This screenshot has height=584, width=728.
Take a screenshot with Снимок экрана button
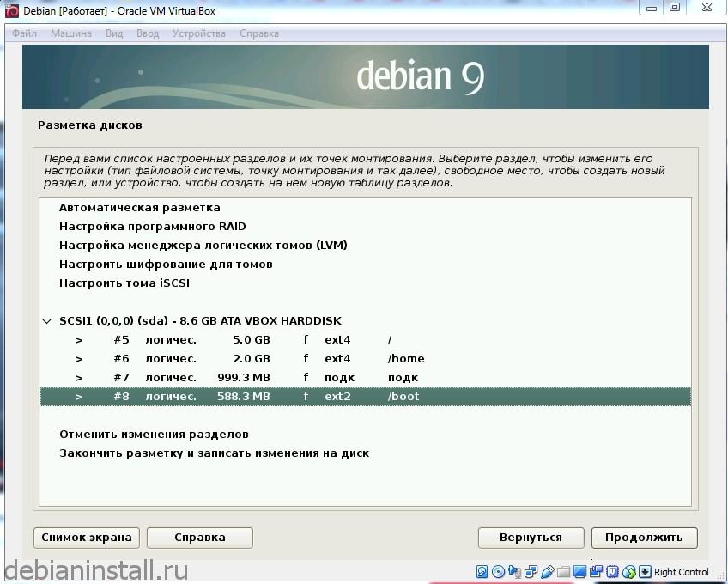87,538
